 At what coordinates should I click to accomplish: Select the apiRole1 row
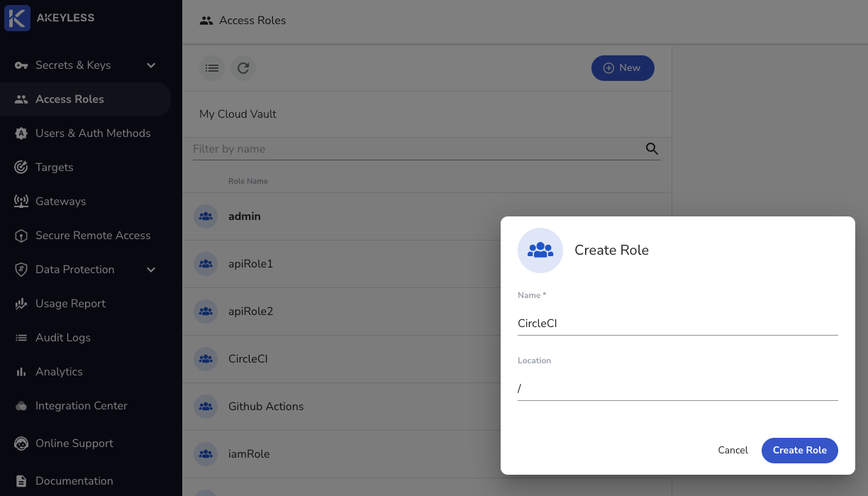point(426,264)
